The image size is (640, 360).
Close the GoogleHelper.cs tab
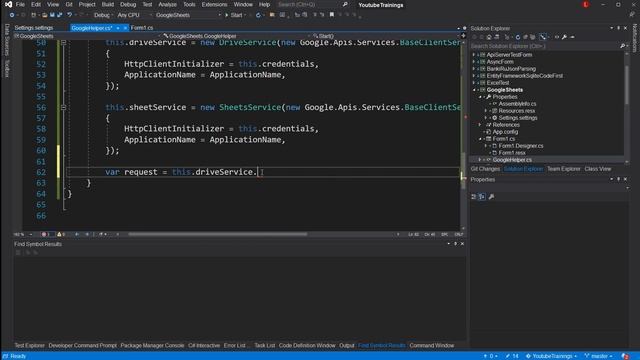tap(125, 28)
